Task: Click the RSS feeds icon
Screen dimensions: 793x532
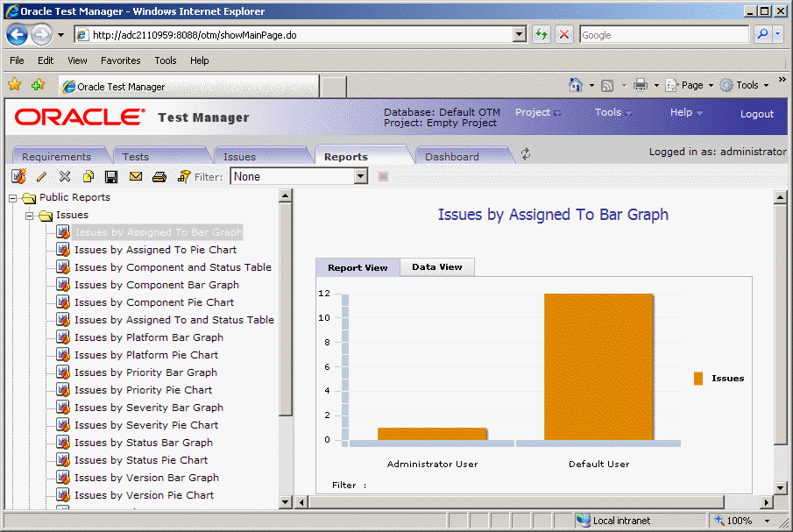Action: click(607, 86)
